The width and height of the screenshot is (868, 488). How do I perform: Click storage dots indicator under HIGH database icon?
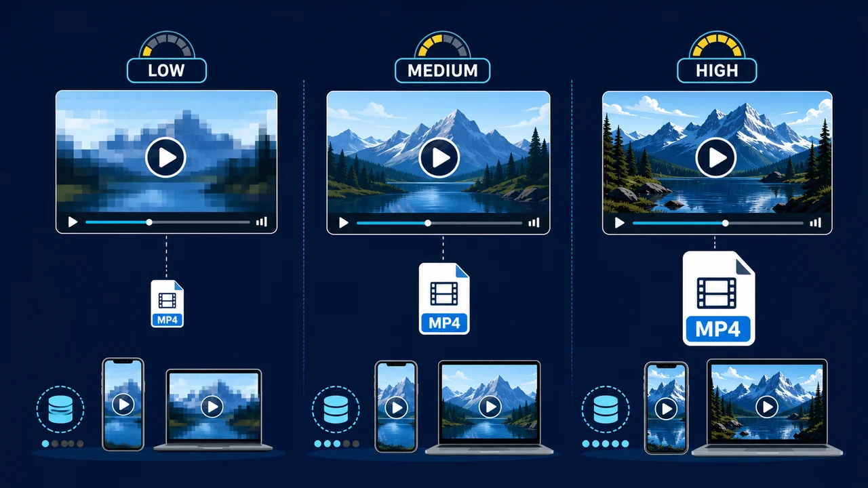(x=607, y=443)
